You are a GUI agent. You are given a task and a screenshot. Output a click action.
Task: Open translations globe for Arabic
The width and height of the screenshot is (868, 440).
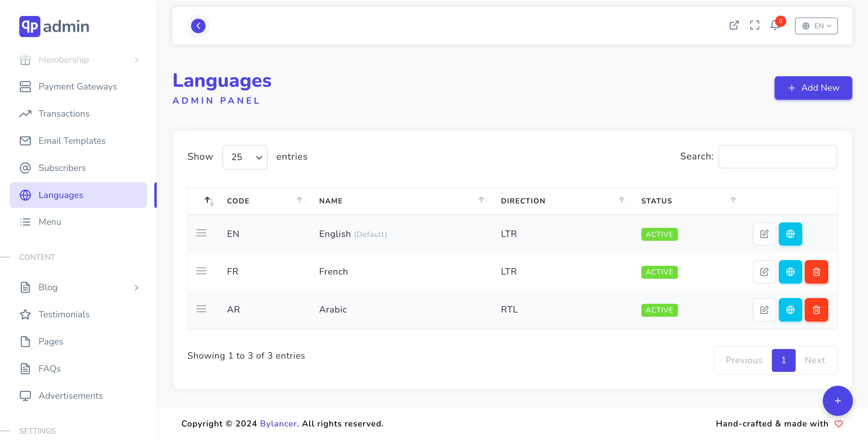pyautogui.click(x=790, y=310)
